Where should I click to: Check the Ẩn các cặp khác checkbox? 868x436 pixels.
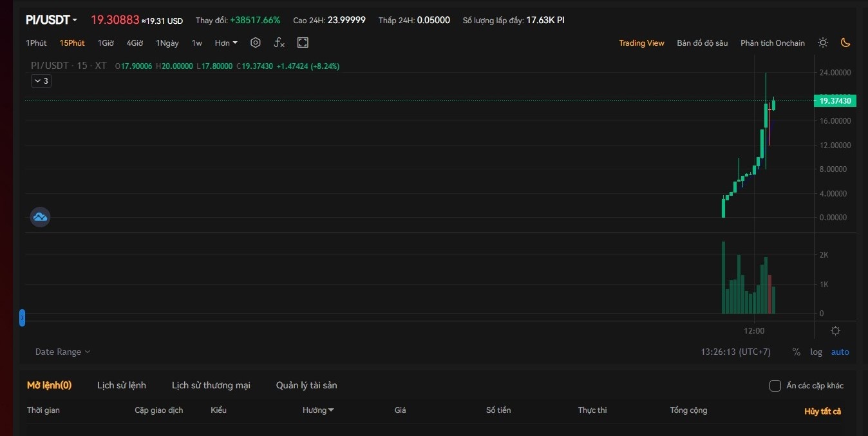[x=775, y=386]
